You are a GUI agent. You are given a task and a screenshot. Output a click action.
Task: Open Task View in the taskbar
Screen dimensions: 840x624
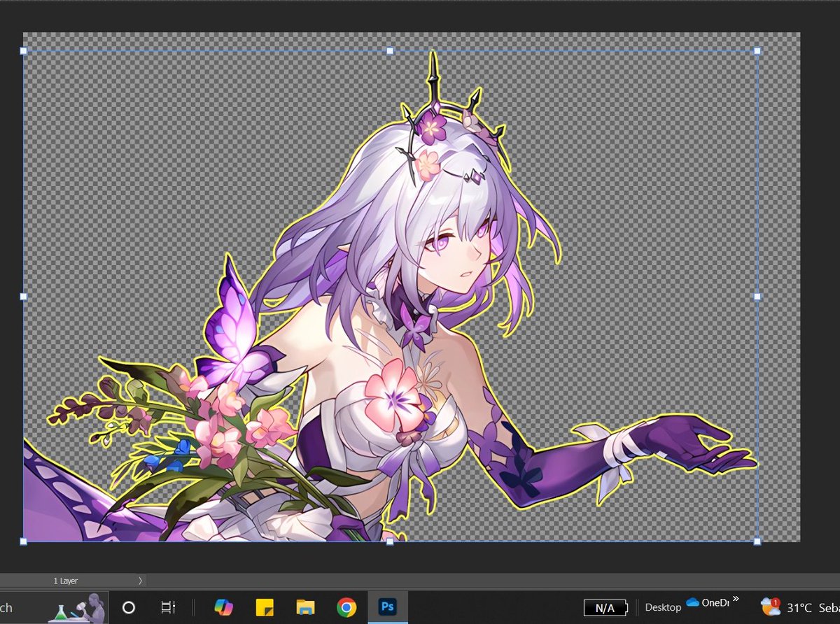168,607
